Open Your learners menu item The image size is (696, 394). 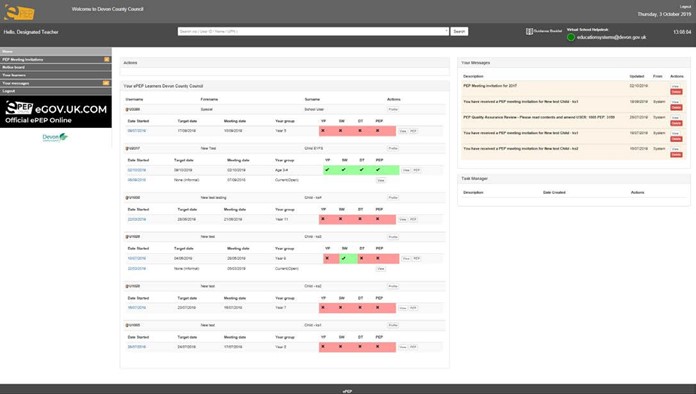(55, 75)
